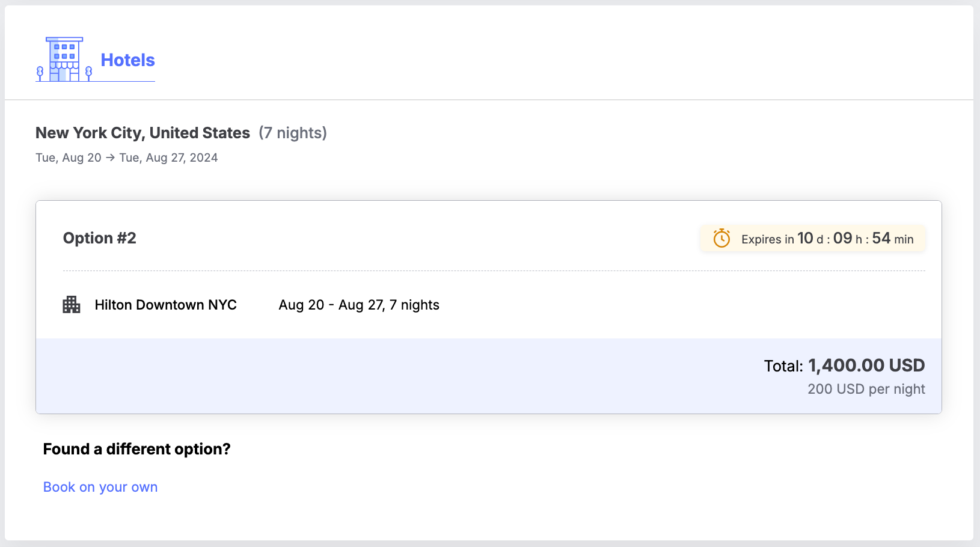980x547 pixels.
Task: Click the Hotels heading link
Action: click(127, 60)
